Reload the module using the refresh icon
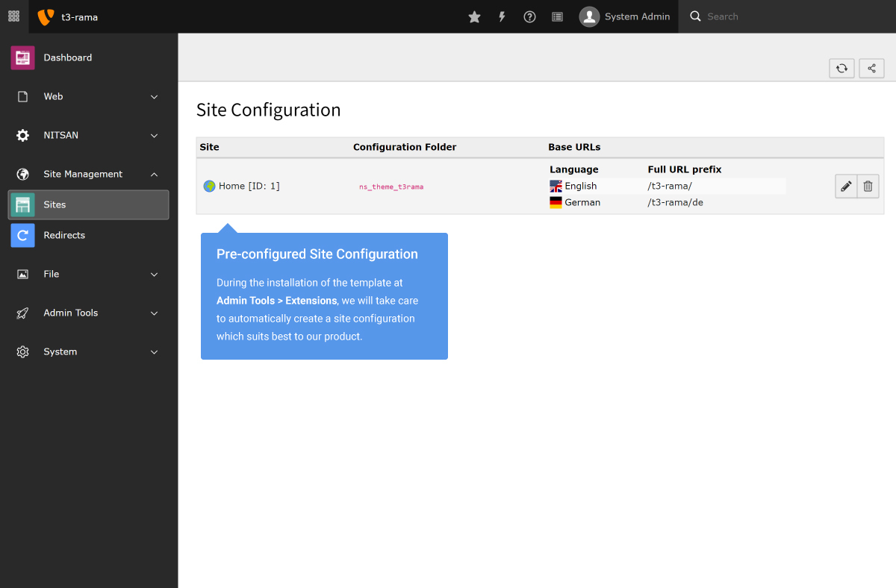Screen dimensions: 896x588 coord(841,68)
